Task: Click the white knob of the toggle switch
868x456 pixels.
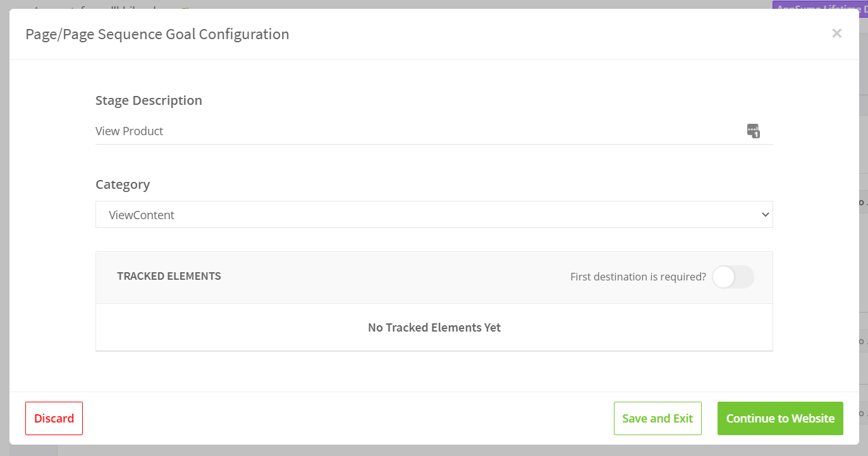Action: pyautogui.click(x=724, y=277)
